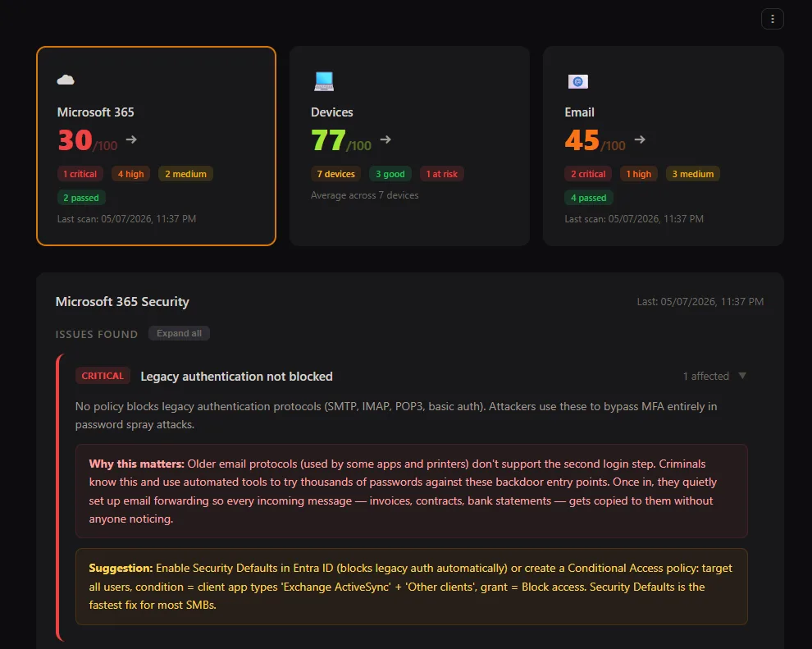
Task: Click the 7 devices badge
Action: tap(335, 174)
